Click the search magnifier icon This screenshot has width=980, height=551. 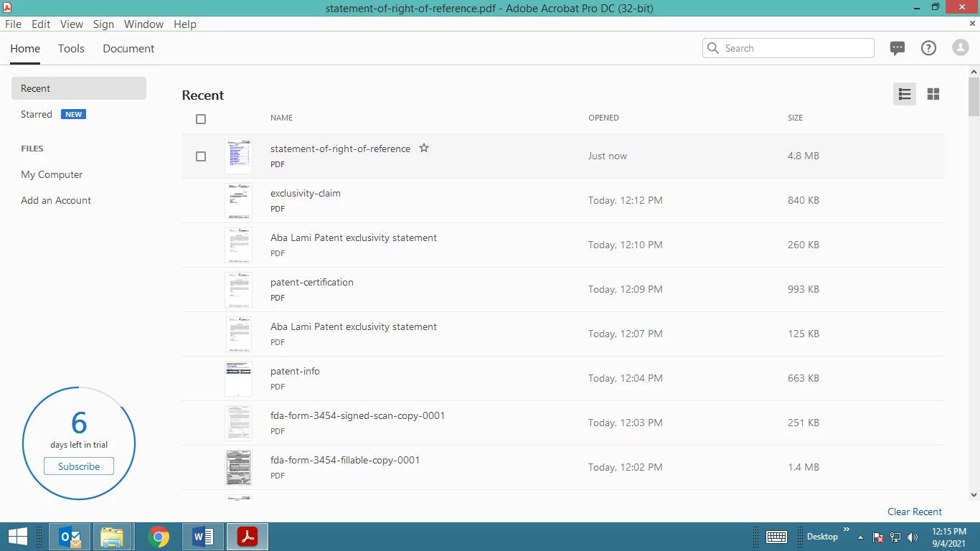point(713,48)
